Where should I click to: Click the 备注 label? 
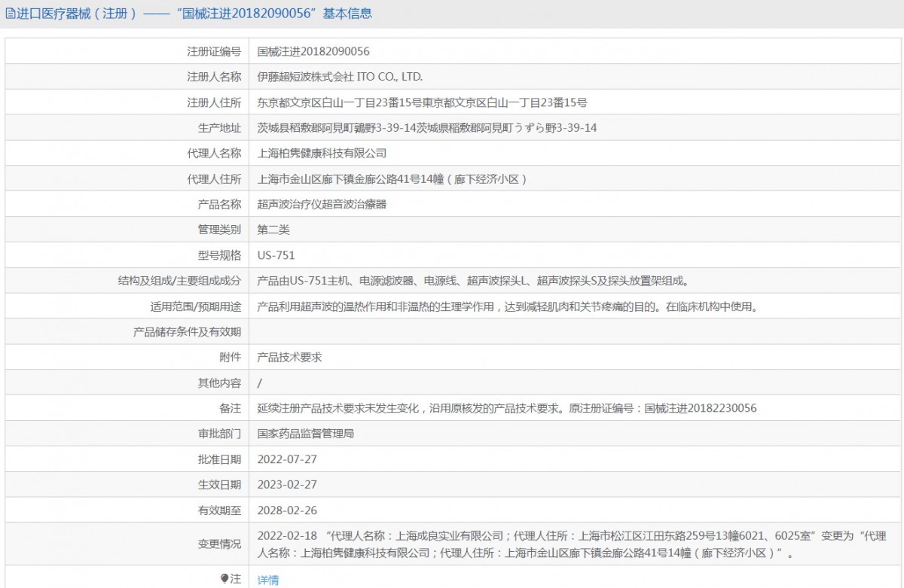tap(231, 408)
